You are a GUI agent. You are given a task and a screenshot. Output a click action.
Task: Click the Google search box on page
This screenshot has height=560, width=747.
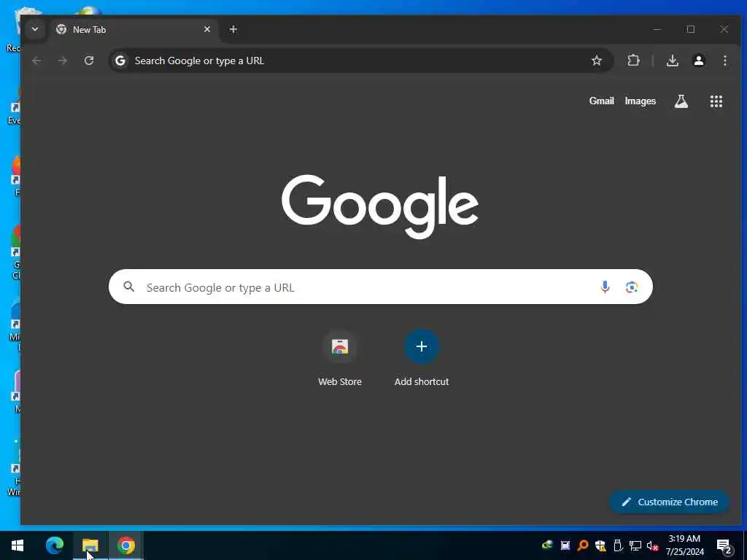click(x=381, y=287)
